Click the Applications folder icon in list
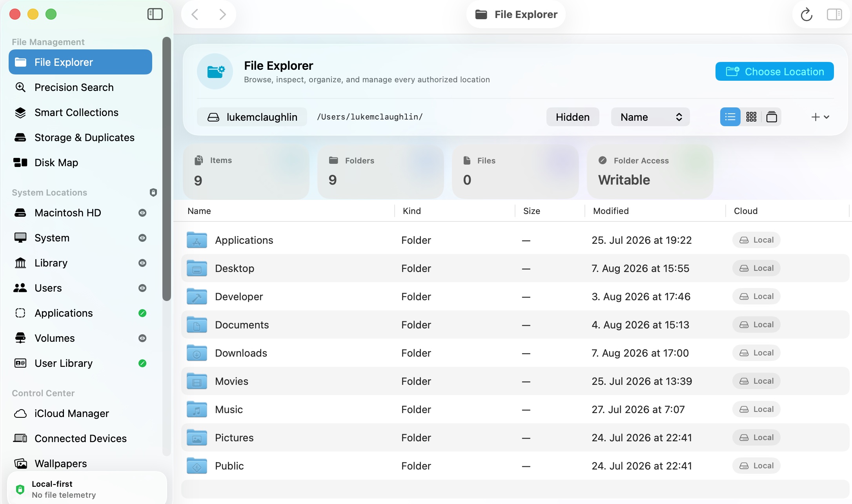The image size is (852, 504). coord(197,240)
